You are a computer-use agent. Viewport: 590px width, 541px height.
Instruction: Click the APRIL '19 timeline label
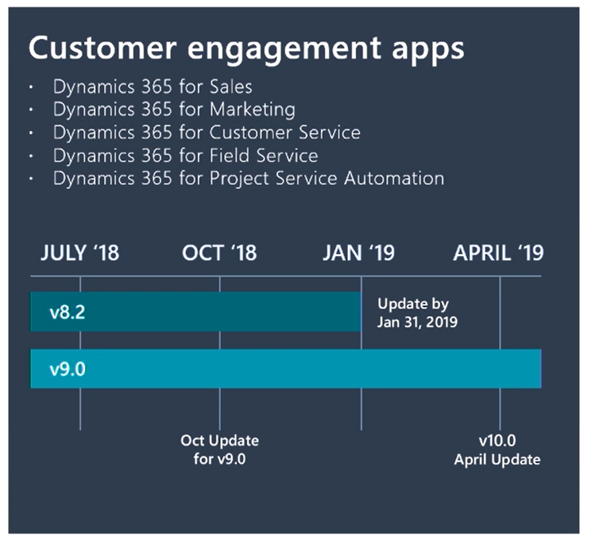(499, 253)
